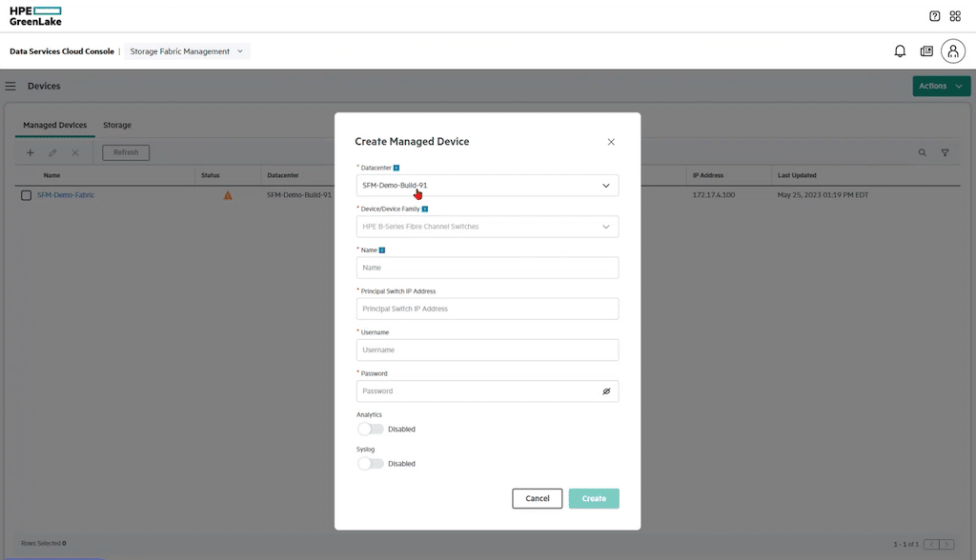Viewport: 976px width, 560px height.
Task: Expand the Storage Fabric Management selector
Action: (x=187, y=51)
